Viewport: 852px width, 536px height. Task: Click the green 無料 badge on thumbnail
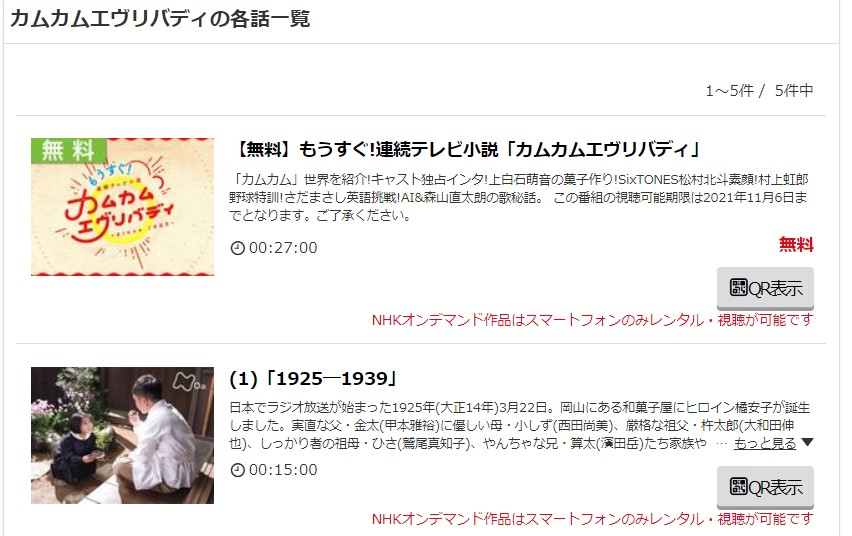tap(68, 150)
